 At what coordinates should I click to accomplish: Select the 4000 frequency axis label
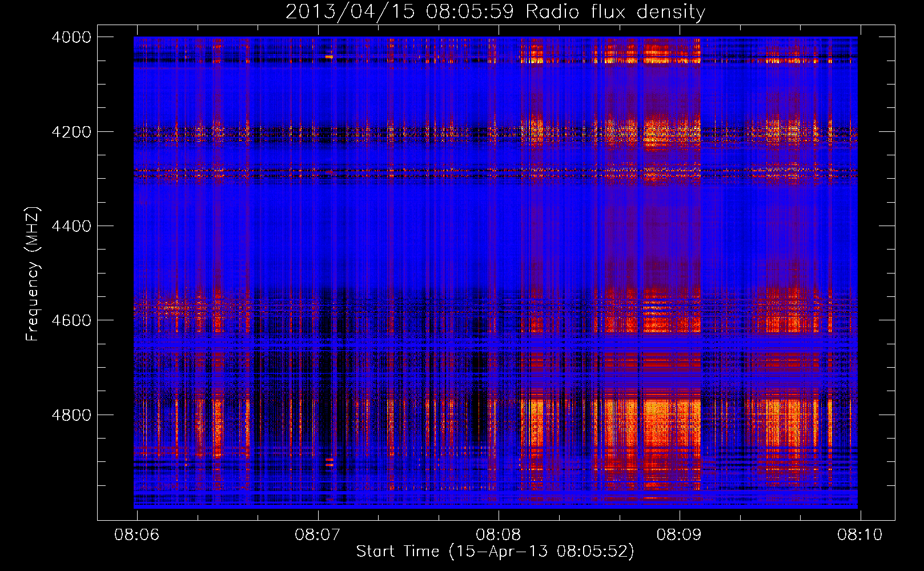point(71,37)
